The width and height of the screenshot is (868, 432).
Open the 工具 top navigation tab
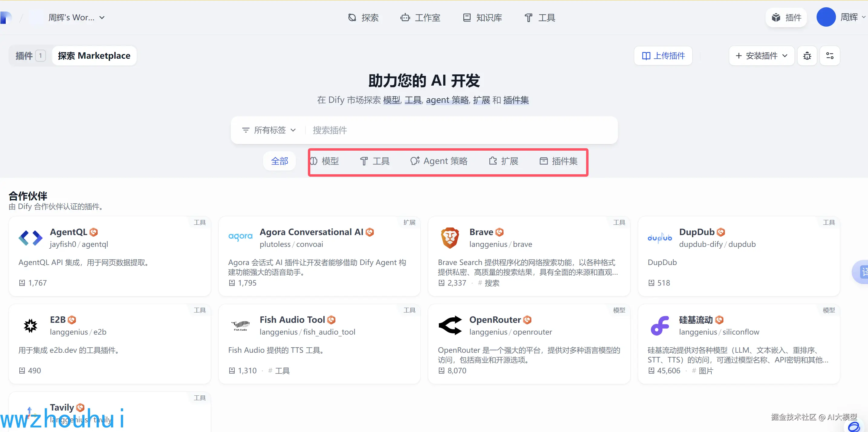coord(540,18)
